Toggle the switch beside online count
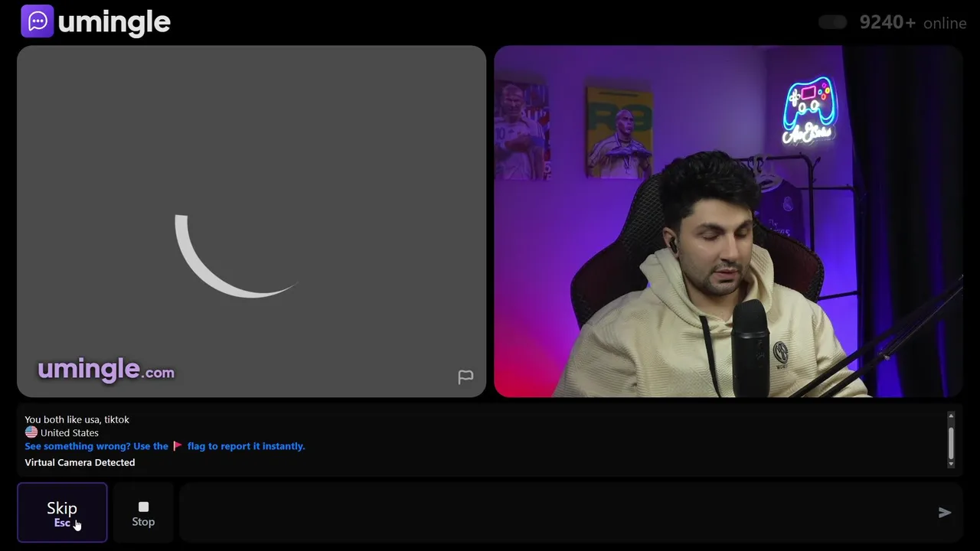Image resolution: width=980 pixels, height=551 pixels. coord(832,22)
